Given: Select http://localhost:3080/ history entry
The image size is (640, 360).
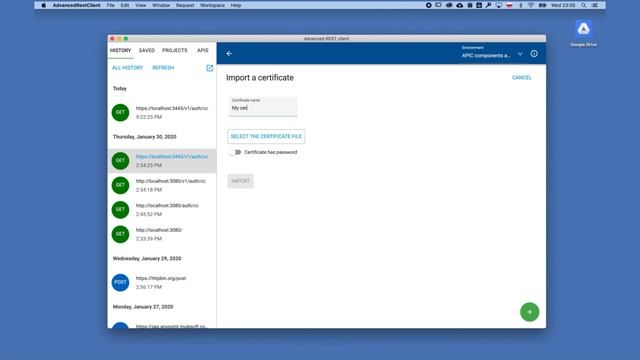Looking at the screenshot, I should click(x=162, y=234).
